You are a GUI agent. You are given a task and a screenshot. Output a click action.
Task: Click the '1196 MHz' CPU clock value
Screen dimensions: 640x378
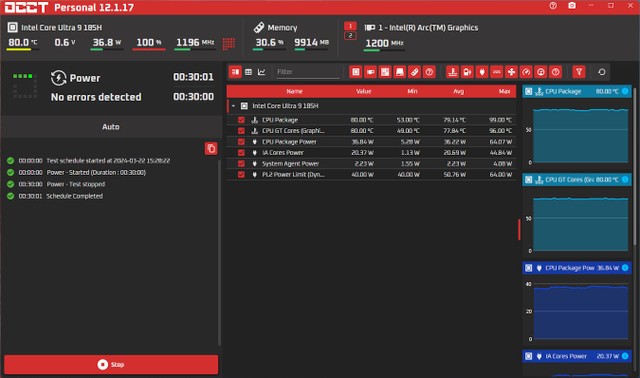click(x=195, y=42)
